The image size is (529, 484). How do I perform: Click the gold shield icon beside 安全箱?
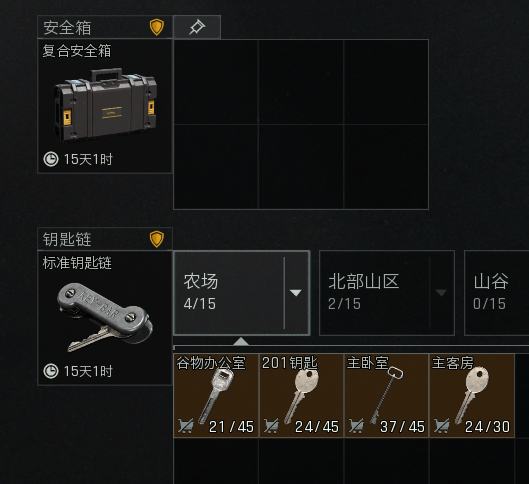tap(157, 27)
